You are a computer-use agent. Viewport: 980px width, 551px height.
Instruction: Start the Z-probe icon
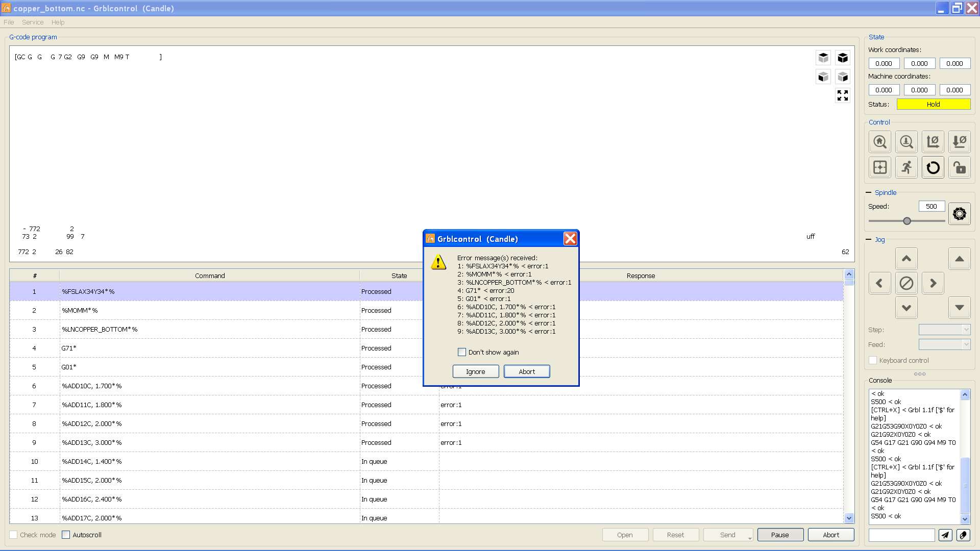tap(906, 142)
